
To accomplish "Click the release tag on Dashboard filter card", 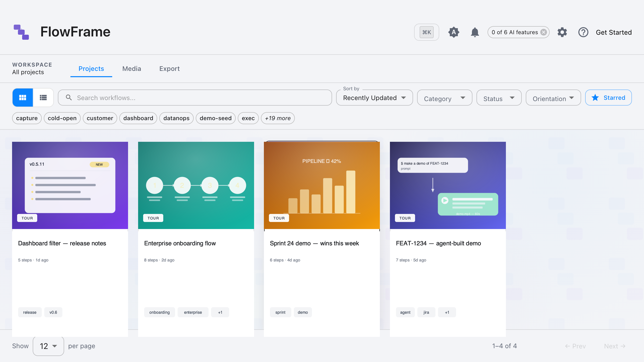I will pos(30,312).
